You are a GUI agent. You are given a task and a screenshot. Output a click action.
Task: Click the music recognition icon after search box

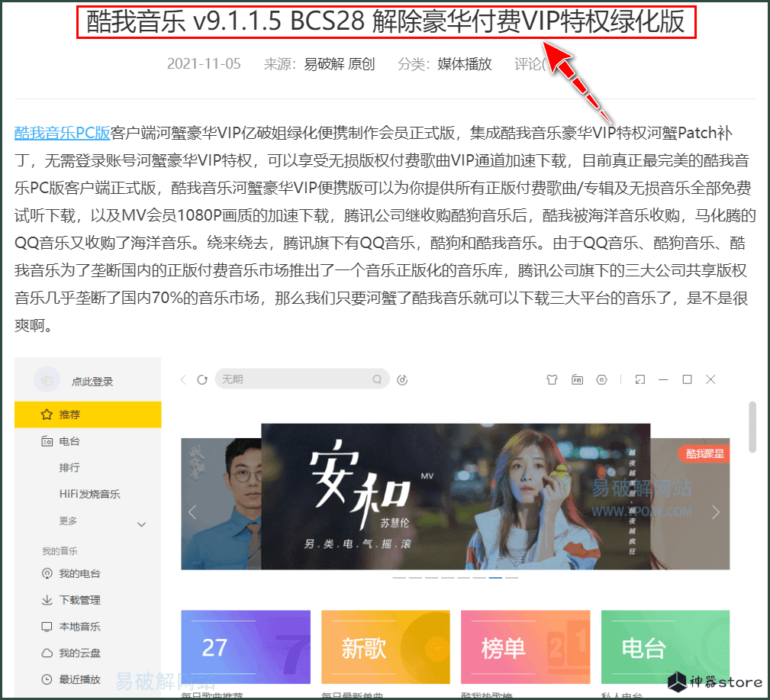402,379
